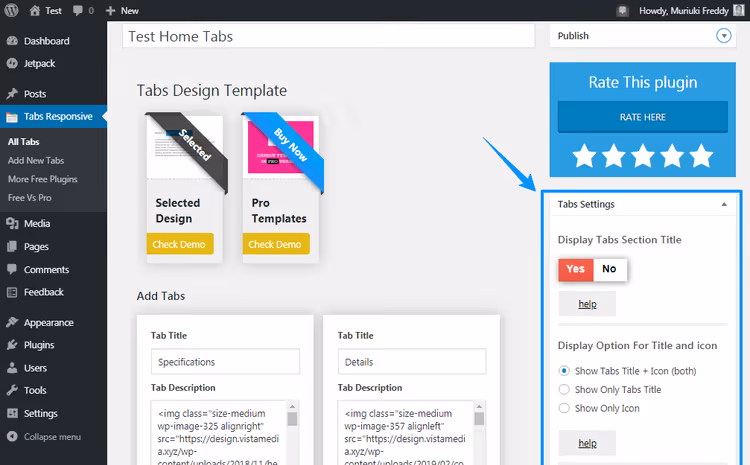
Task: Click the Posts pin icon
Action: [12, 93]
